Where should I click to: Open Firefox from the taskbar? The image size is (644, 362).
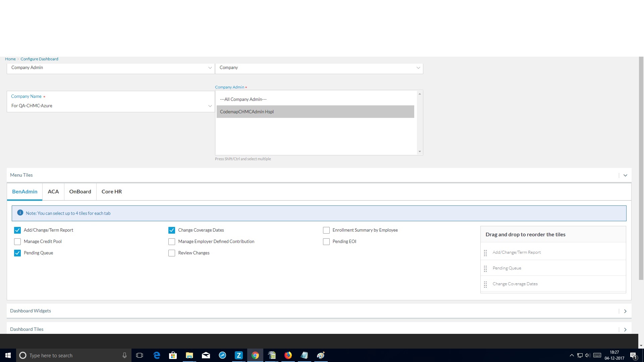pyautogui.click(x=288, y=355)
